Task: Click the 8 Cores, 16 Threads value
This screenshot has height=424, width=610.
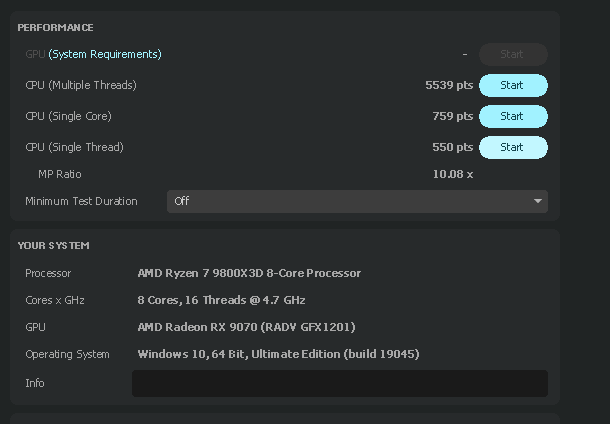Action: click(x=221, y=300)
